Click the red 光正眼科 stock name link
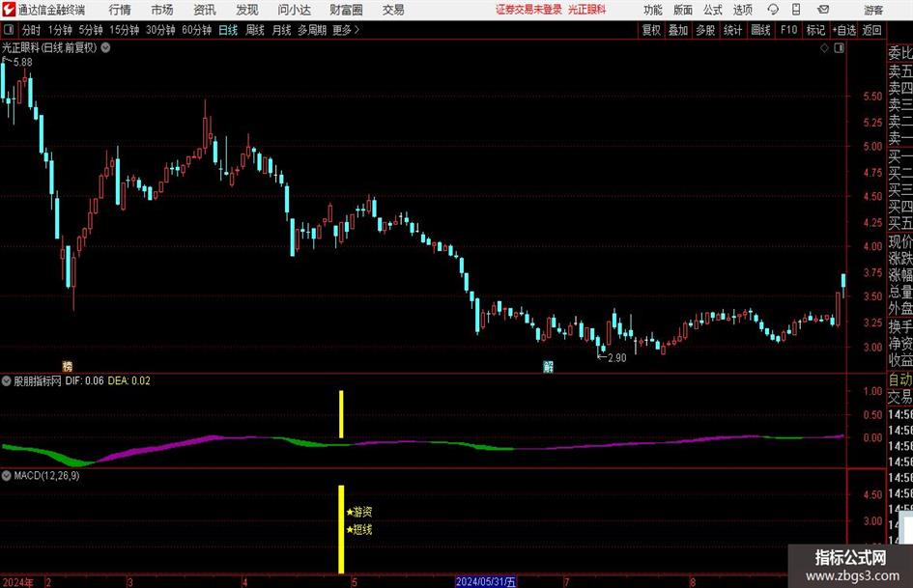Screen dimensions: 913x588 [587, 10]
